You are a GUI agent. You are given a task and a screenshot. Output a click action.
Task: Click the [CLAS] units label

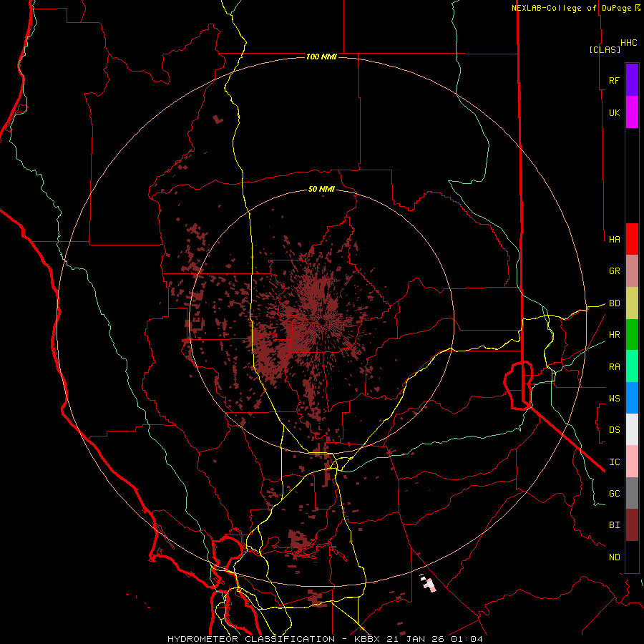(605, 49)
